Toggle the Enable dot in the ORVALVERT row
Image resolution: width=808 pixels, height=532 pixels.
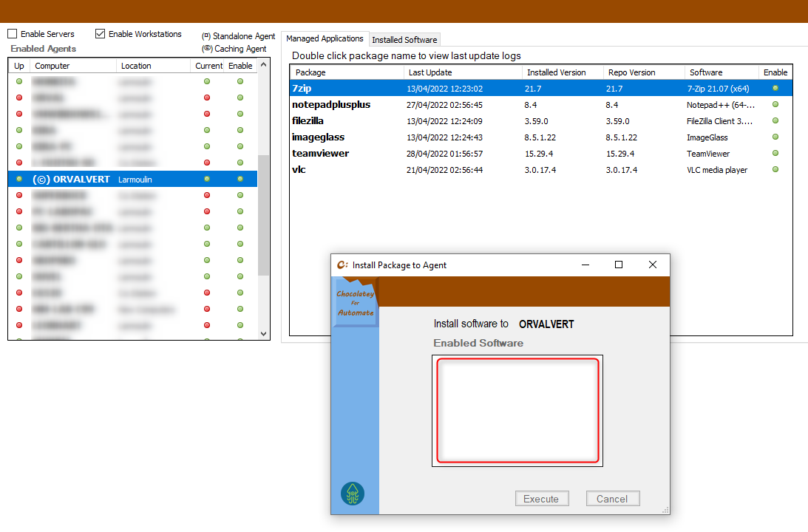point(240,179)
